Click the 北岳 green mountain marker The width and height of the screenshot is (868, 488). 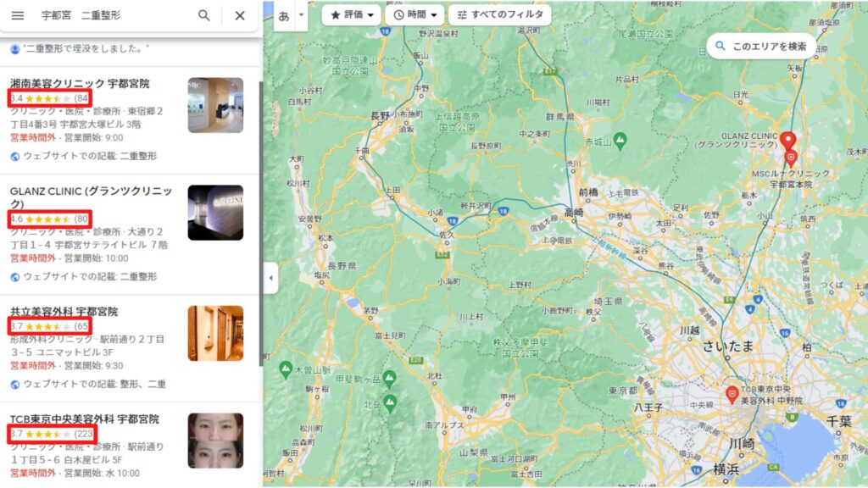(x=390, y=402)
